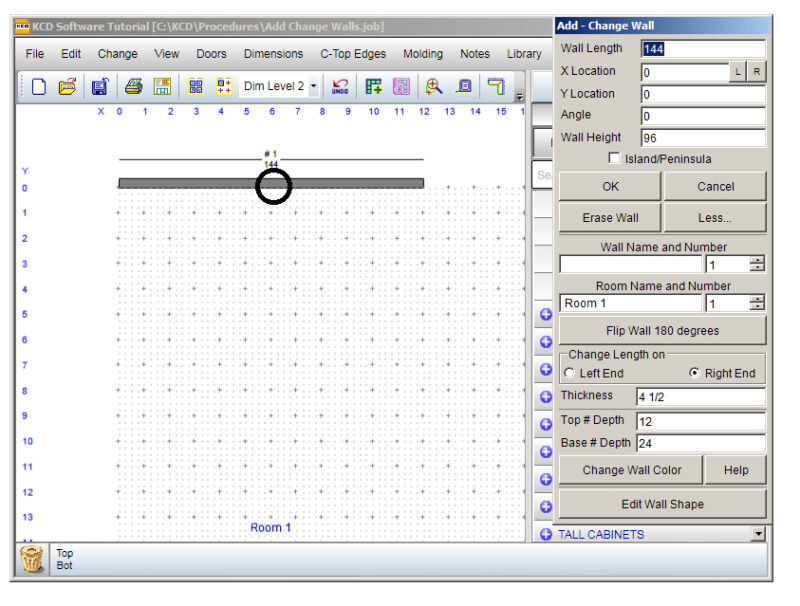This screenshot has height=606, width=800.
Task: Expand the TALL CABINETS dropdown arrow
Action: (758, 535)
